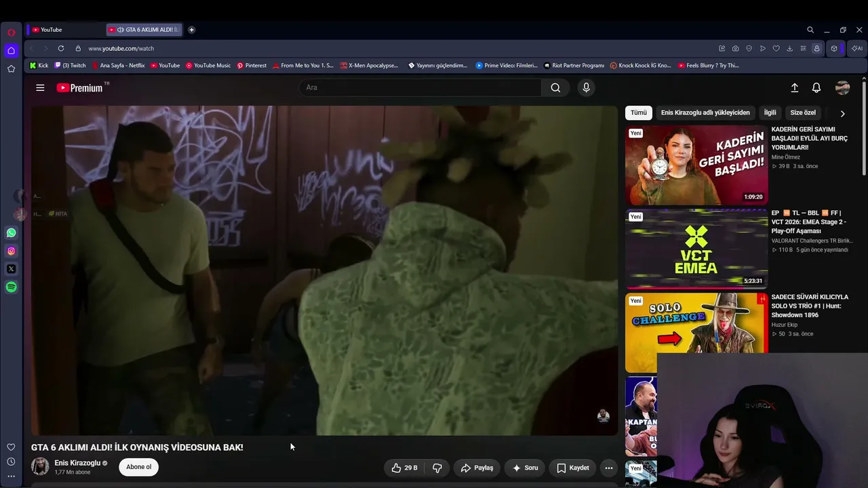Open the video's more actions menu
This screenshot has height=488, width=868.
(x=609, y=468)
